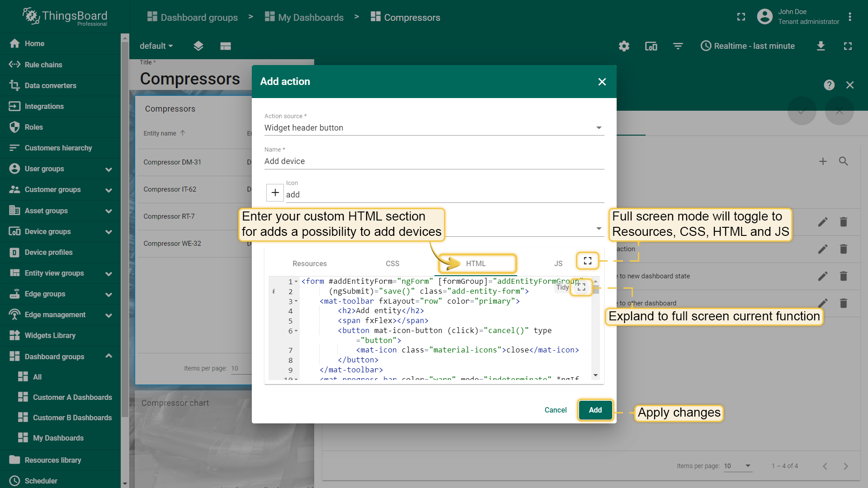Delete the 'to new dashboard state' action
This screenshot has width=868, height=488.
tap(844, 276)
